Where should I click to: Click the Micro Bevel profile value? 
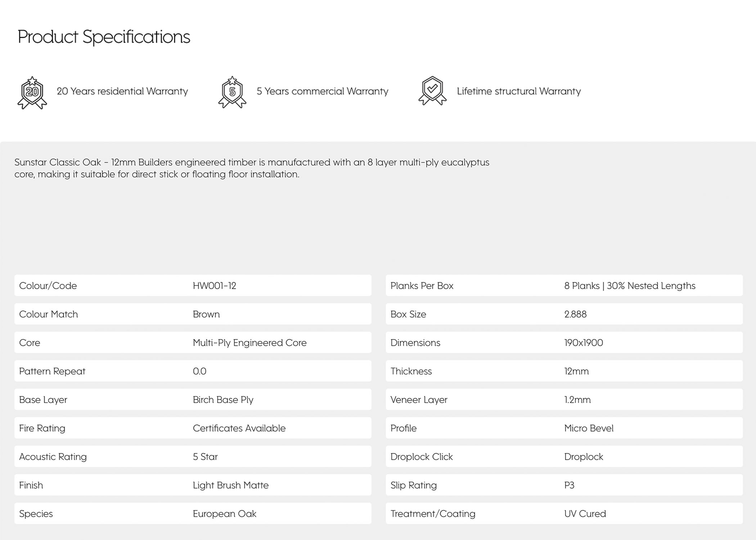tap(589, 428)
